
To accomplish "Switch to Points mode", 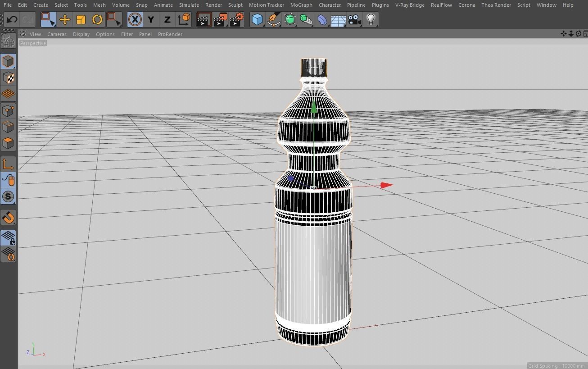I will tap(8, 111).
